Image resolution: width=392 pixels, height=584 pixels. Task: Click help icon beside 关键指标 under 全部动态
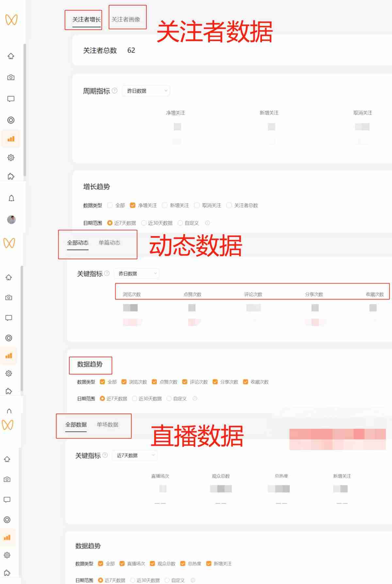click(x=107, y=273)
